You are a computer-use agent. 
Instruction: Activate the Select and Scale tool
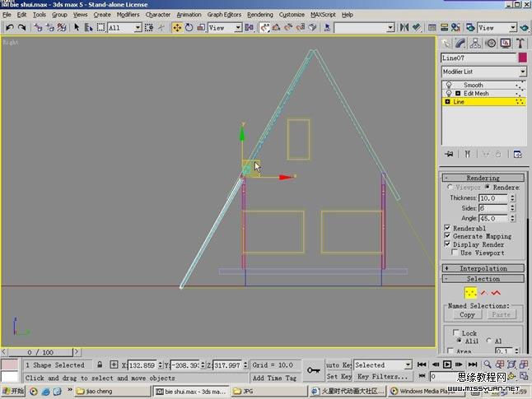(201, 27)
